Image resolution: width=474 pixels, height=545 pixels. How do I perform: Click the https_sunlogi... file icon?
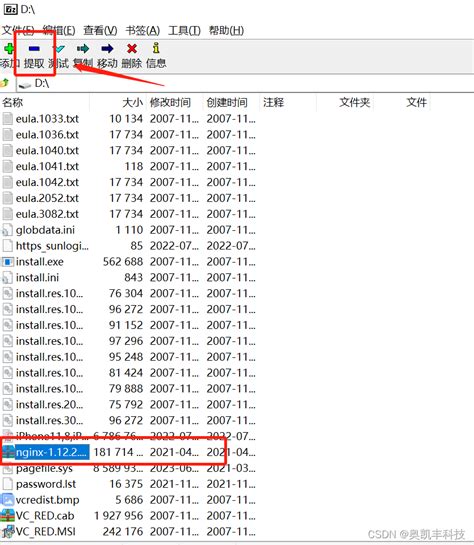(x=7, y=246)
